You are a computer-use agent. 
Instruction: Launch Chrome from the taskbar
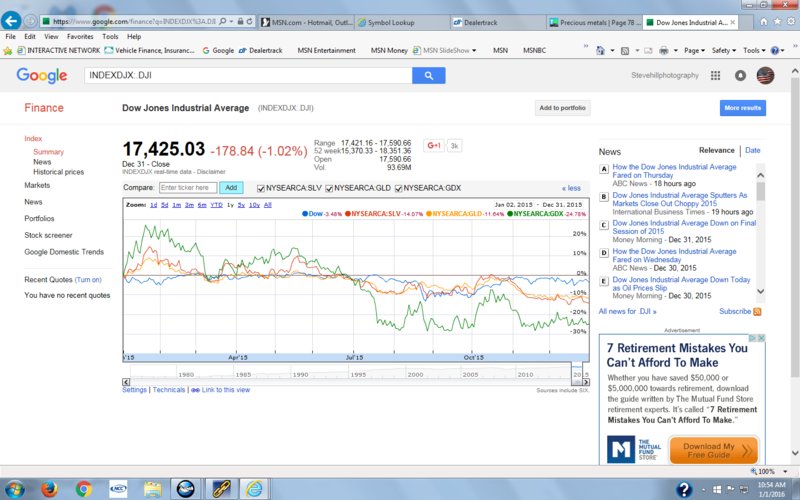tap(84, 489)
